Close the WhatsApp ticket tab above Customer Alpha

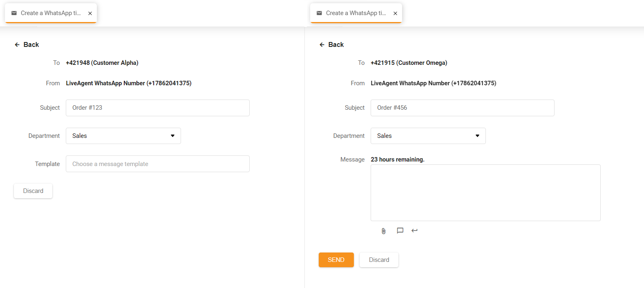[x=90, y=13]
